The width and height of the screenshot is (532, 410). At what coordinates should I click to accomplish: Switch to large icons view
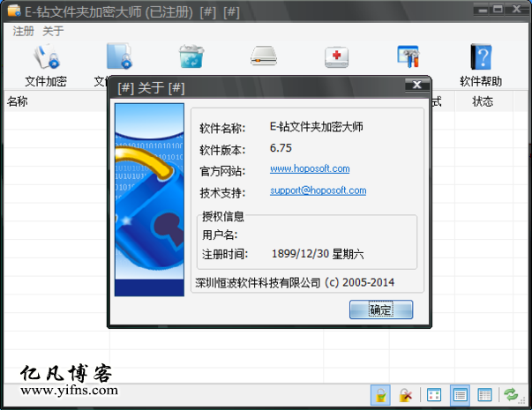434,395
